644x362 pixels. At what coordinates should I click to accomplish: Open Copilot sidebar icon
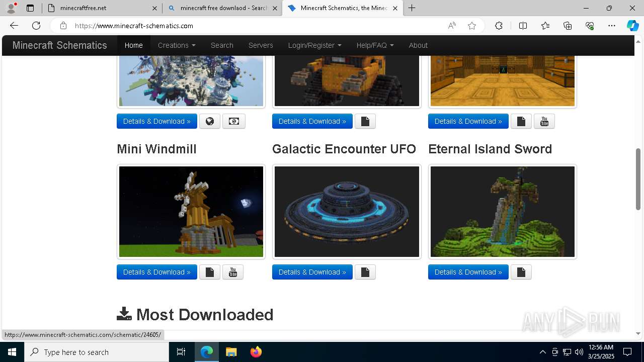[632, 26]
